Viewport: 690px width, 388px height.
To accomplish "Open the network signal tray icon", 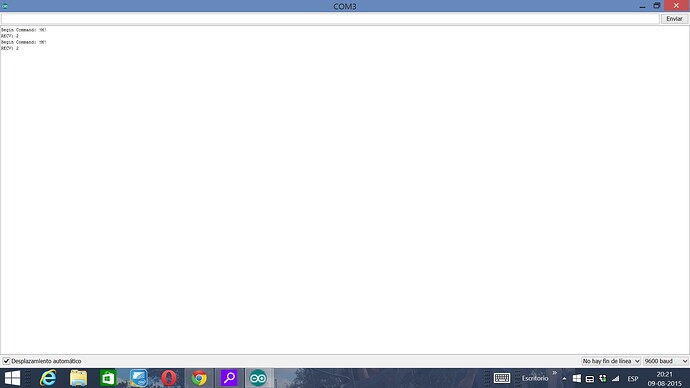I will click(616, 379).
